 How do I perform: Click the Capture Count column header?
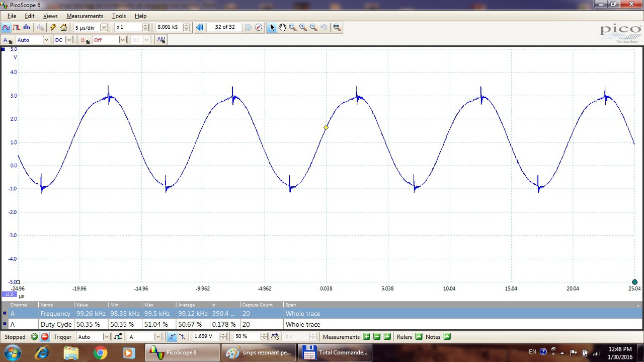point(261,305)
